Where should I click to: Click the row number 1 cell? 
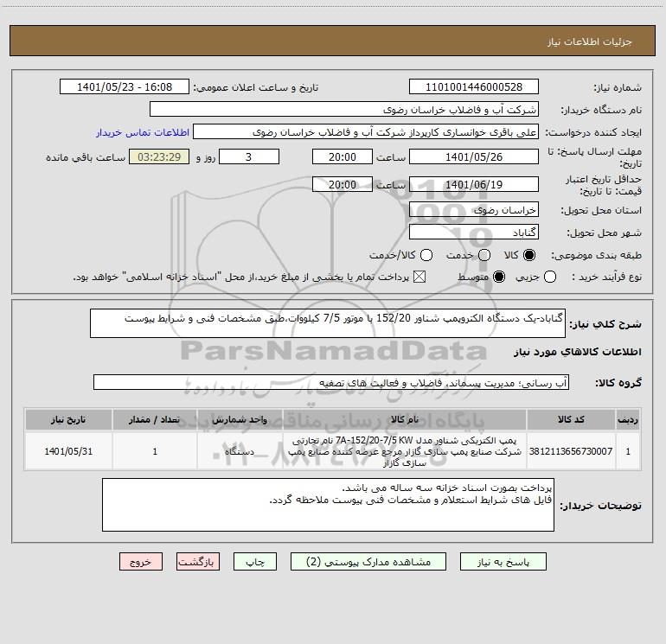point(628,451)
